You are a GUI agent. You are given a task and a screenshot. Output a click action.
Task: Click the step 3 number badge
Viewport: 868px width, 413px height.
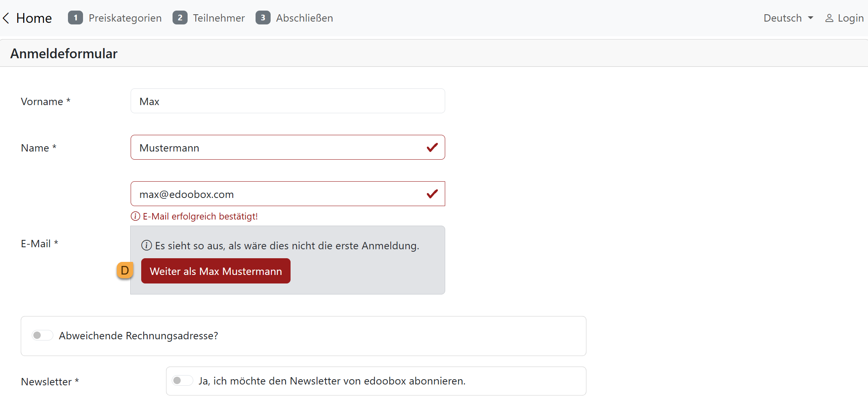click(263, 18)
